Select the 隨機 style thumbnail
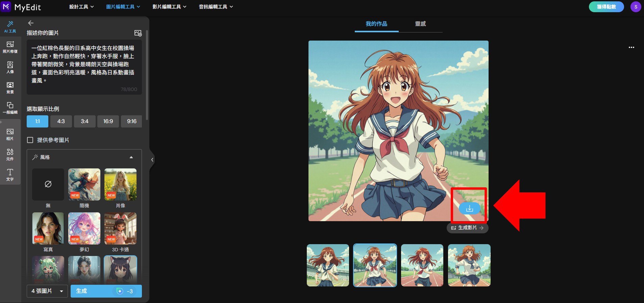This screenshot has height=303, width=644. (x=84, y=184)
